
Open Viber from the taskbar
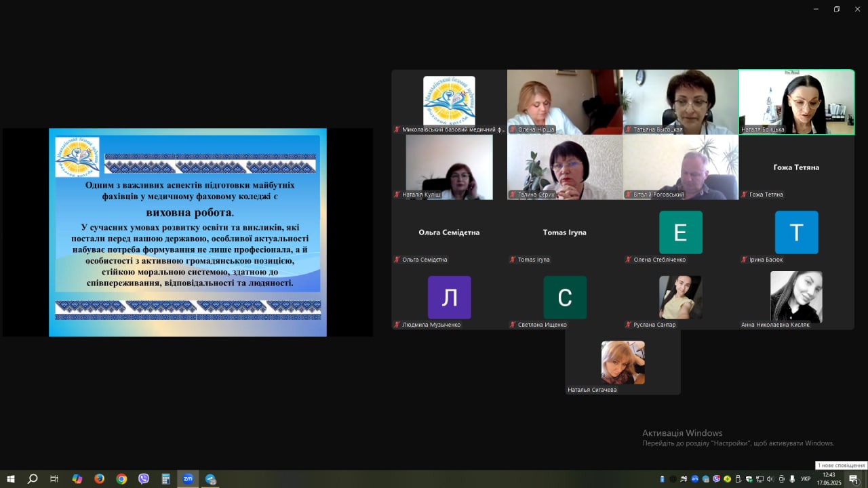point(144,479)
